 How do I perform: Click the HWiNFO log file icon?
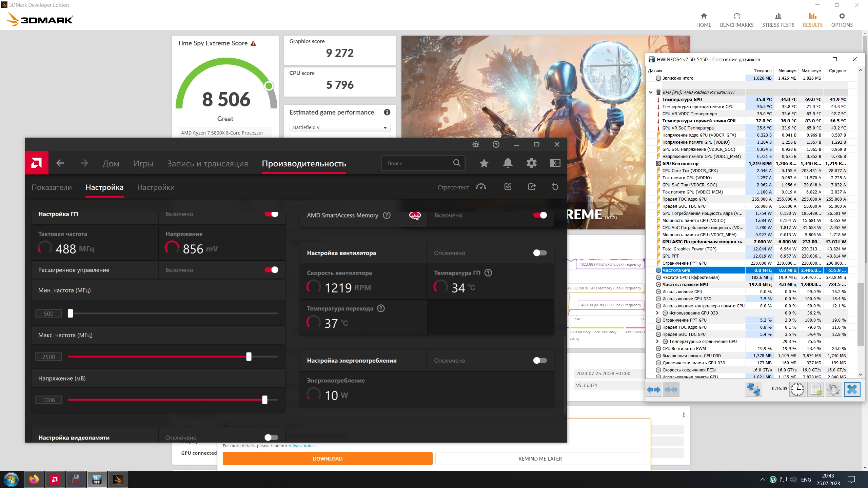point(815,389)
